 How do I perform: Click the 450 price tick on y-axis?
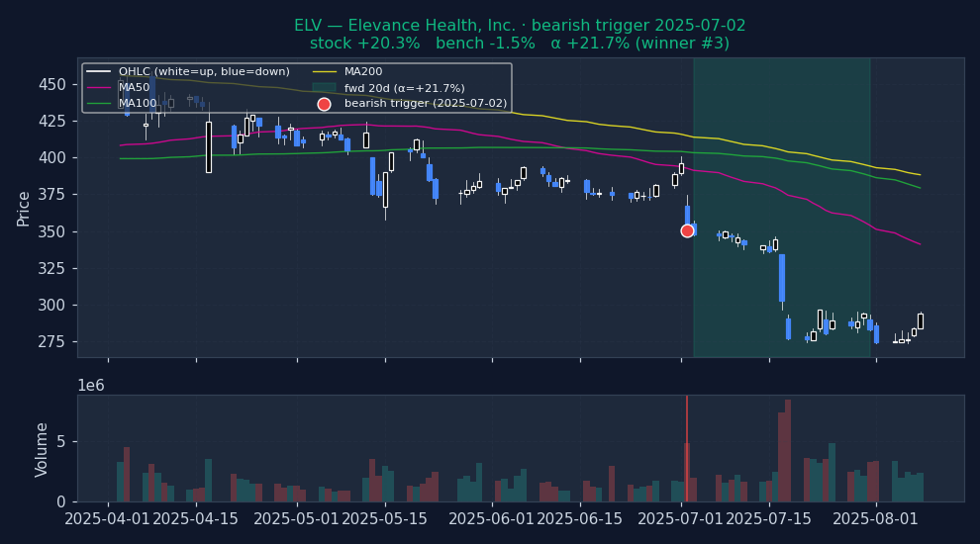(x=51, y=84)
